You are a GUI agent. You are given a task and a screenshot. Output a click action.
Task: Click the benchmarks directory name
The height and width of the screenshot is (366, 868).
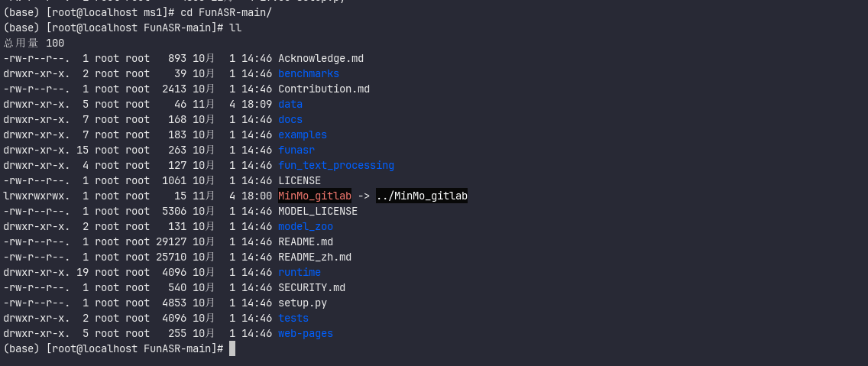point(309,74)
